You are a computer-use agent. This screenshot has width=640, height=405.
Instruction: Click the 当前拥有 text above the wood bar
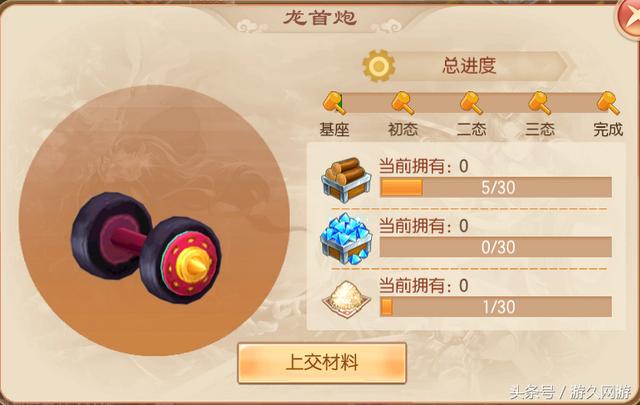pos(412,167)
